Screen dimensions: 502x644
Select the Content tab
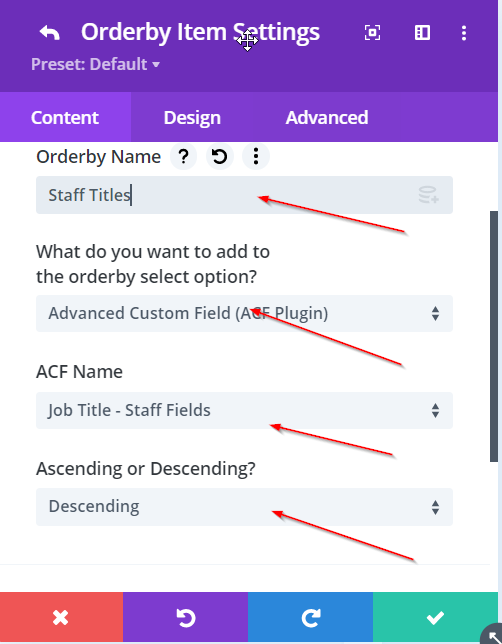(x=65, y=117)
